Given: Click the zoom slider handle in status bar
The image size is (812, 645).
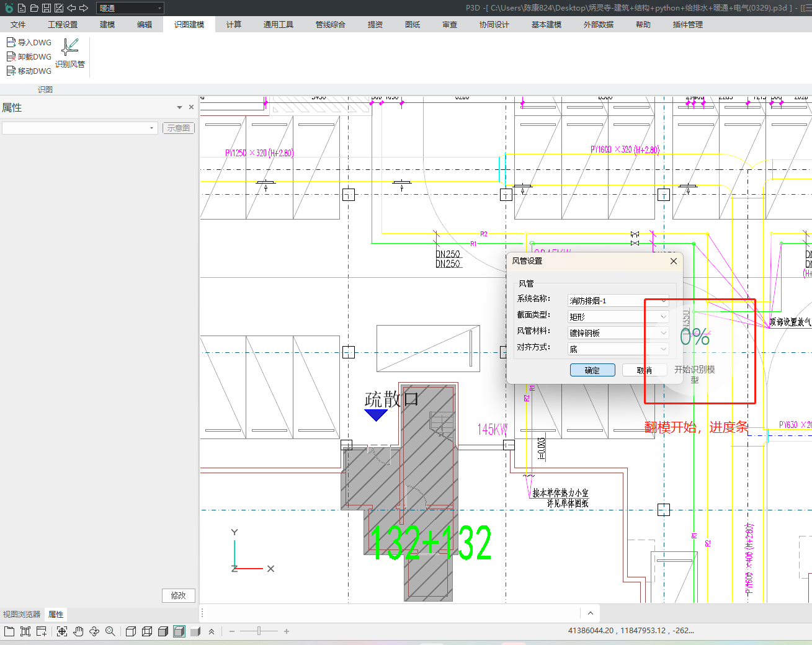Looking at the screenshot, I should (x=259, y=631).
